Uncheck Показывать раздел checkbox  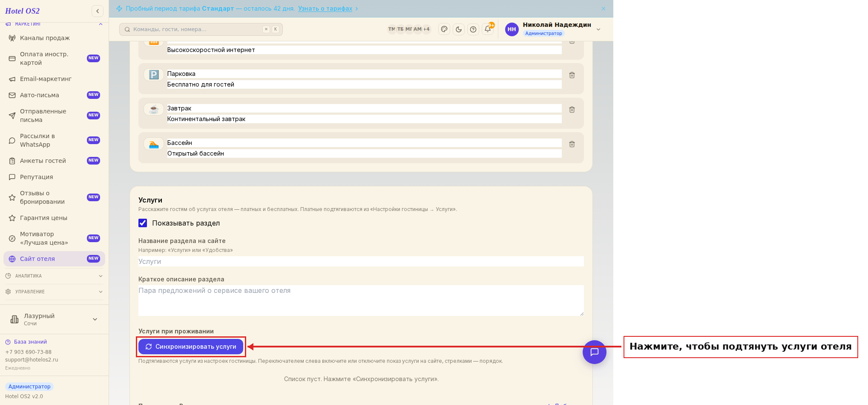point(143,223)
